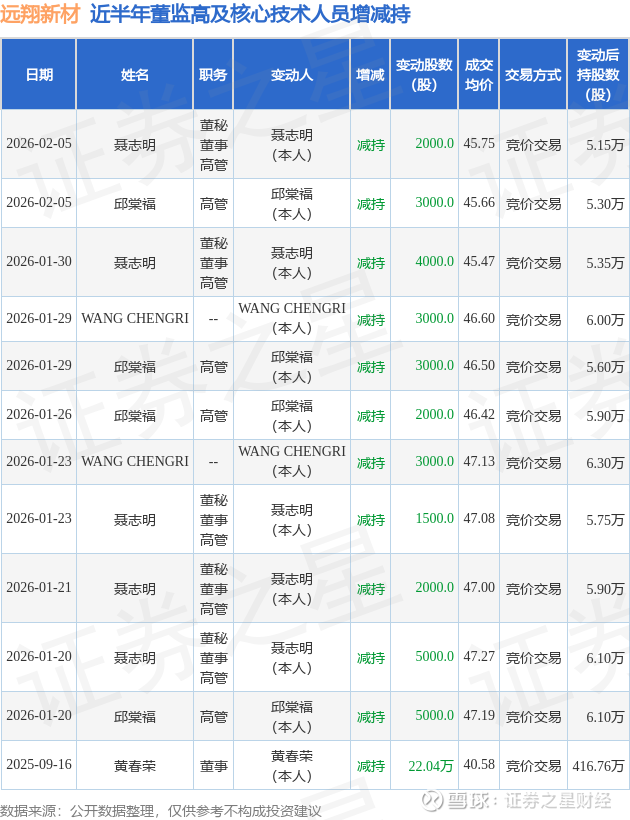Click the average price 47.00
Image resolution: width=630 pixels, height=820 pixels.
[479, 588]
